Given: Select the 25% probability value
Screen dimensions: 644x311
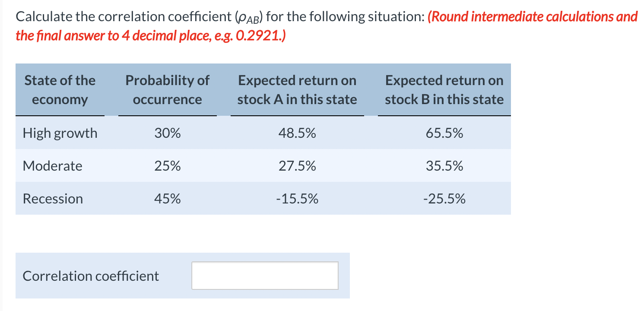Looking at the screenshot, I should 167,165.
